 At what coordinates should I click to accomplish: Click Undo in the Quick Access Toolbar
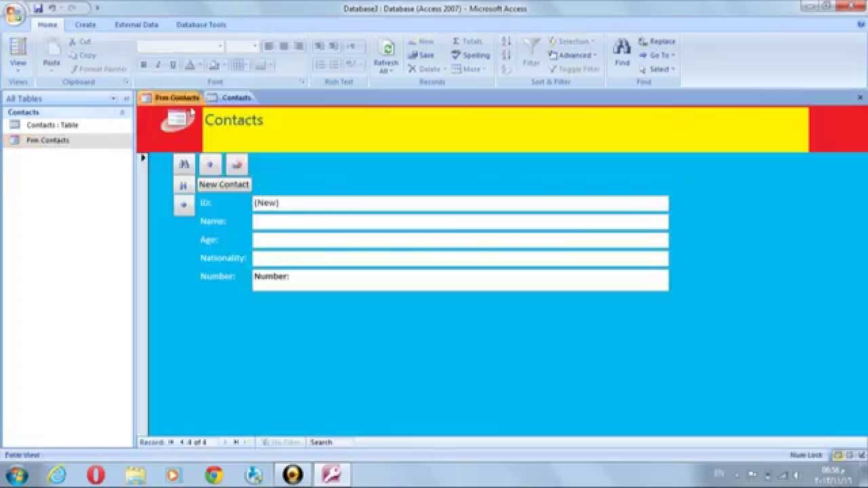pos(52,8)
